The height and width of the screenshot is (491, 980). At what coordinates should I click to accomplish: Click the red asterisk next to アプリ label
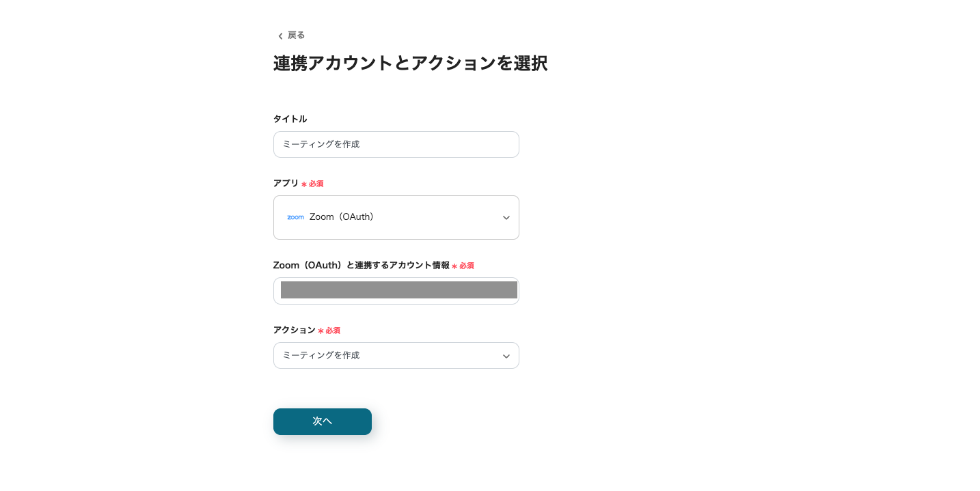[304, 184]
